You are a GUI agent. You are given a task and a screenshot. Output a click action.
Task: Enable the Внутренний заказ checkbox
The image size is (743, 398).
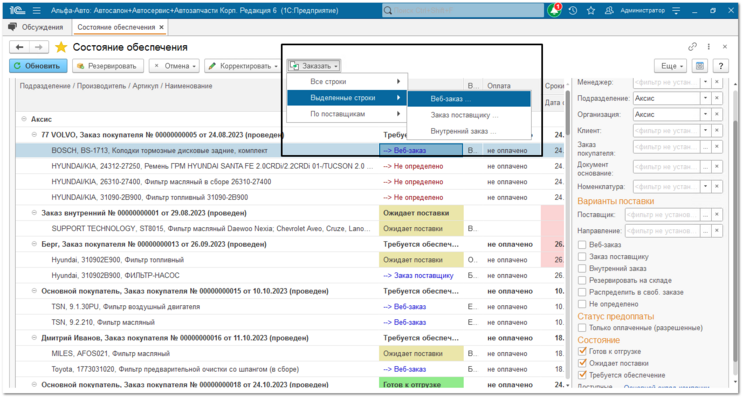click(x=582, y=268)
